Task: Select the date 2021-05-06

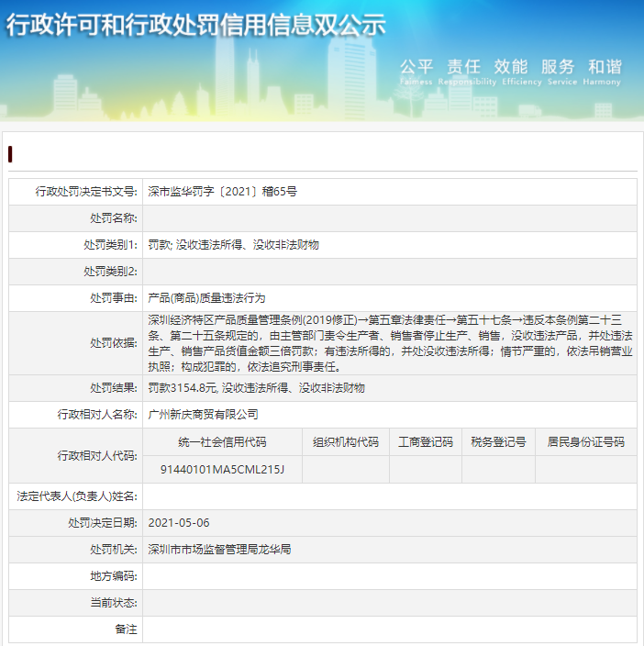Action: [x=179, y=523]
